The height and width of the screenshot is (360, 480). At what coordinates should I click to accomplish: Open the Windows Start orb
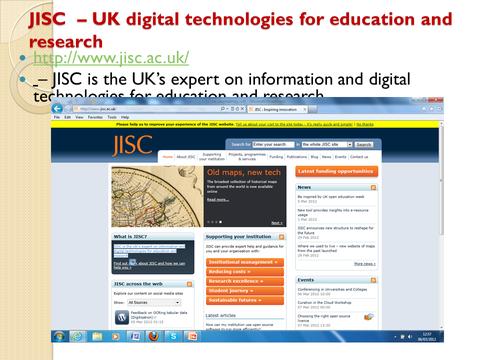pos(59,336)
